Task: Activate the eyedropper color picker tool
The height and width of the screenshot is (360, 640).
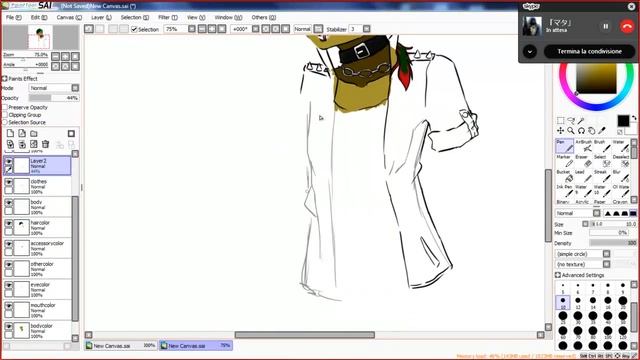Action: 602,131
